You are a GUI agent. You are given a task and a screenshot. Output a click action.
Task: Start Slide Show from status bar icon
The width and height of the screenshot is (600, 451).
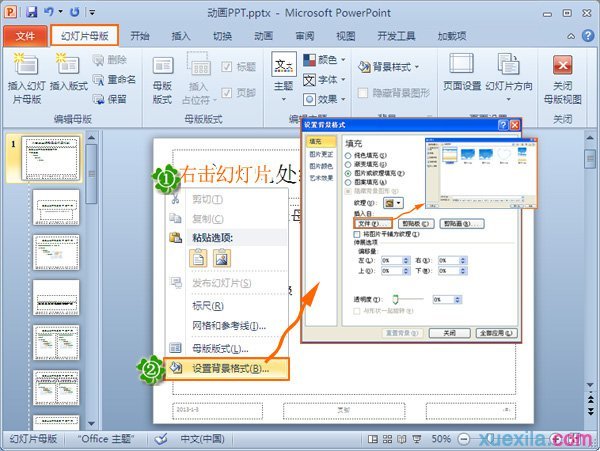416,439
